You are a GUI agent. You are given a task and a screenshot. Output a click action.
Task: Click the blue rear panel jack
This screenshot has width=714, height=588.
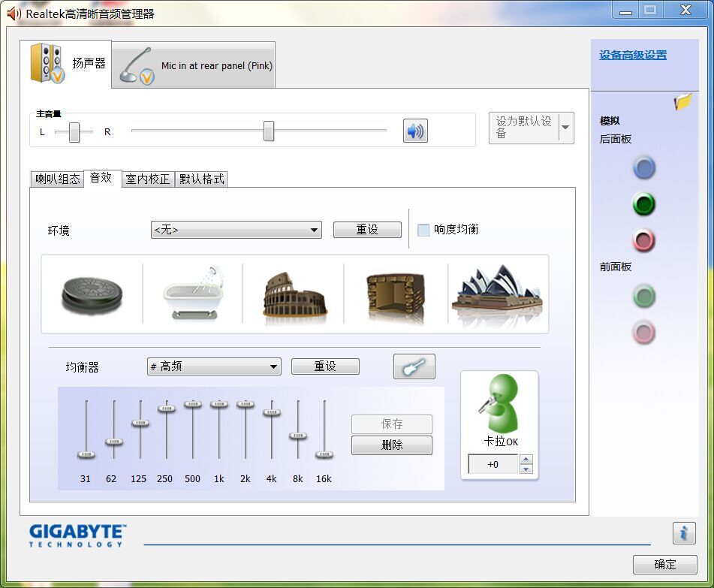pos(644,167)
